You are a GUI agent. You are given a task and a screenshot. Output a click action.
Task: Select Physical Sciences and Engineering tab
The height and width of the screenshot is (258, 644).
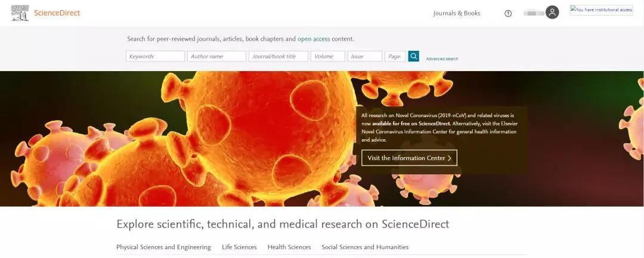[163, 247]
